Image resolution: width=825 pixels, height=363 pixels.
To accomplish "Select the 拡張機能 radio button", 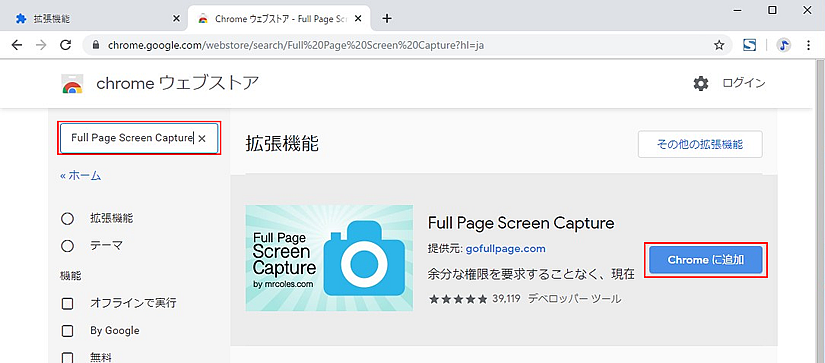I will tap(67, 218).
